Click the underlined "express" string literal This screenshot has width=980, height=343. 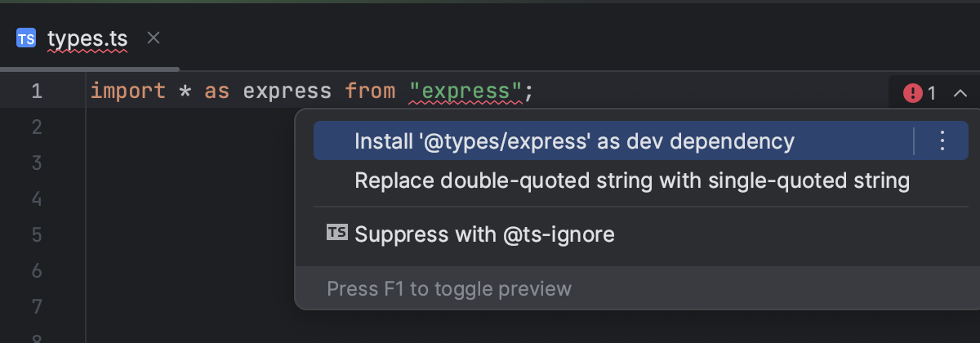465,90
